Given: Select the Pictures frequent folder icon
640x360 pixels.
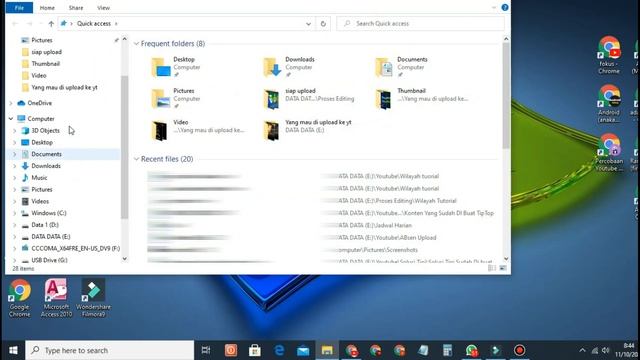Looking at the screenshot, I should tap(161, 98).
